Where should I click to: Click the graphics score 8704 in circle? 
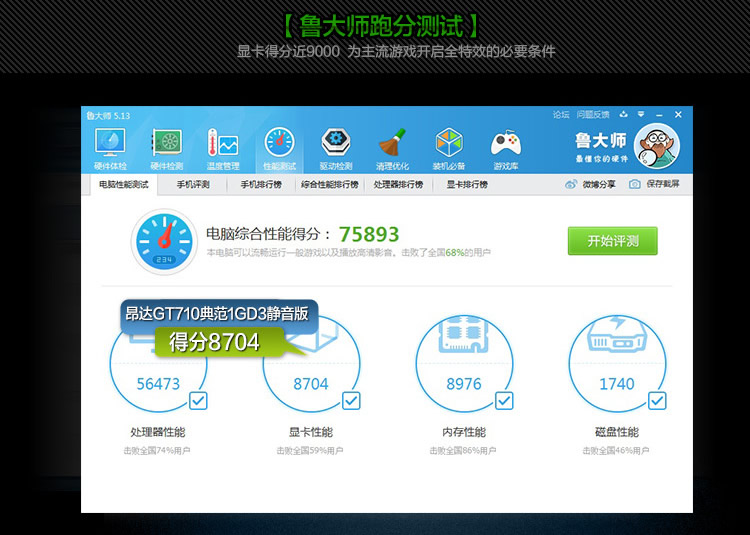311,384
